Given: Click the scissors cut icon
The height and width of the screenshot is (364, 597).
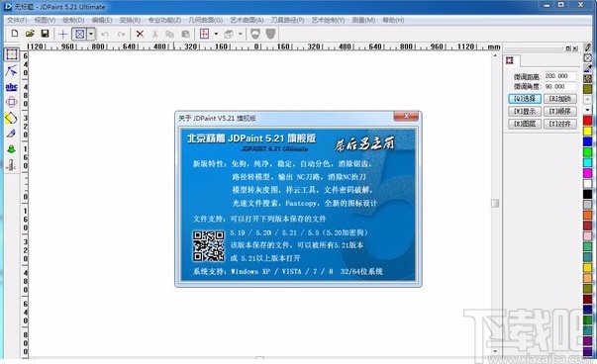Looking at the screenshot, I should [x=155, y=35].
